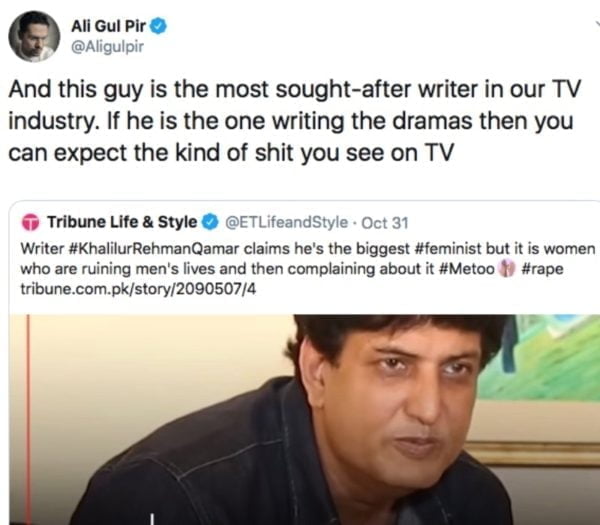Open the Tribune Life & Style account name
This screenshot has height=525, width=600.
(x=122, y=222)
